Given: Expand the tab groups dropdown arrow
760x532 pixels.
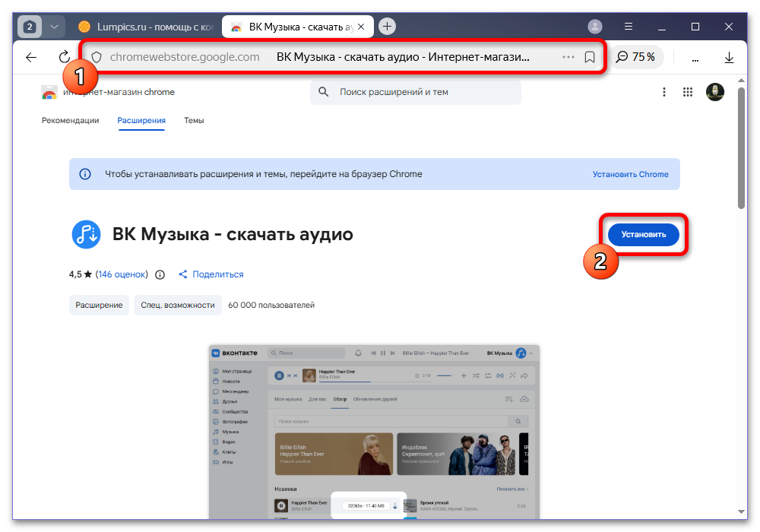Looking at the screenshot, I should tap(54, 27).
